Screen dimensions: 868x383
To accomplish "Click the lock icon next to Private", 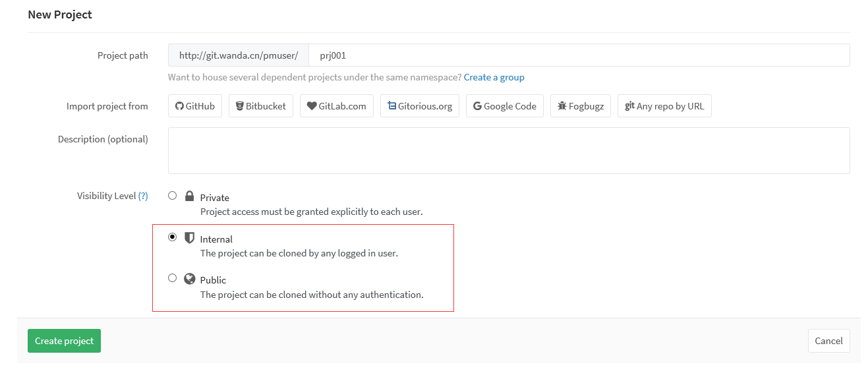I will point(189,195).
